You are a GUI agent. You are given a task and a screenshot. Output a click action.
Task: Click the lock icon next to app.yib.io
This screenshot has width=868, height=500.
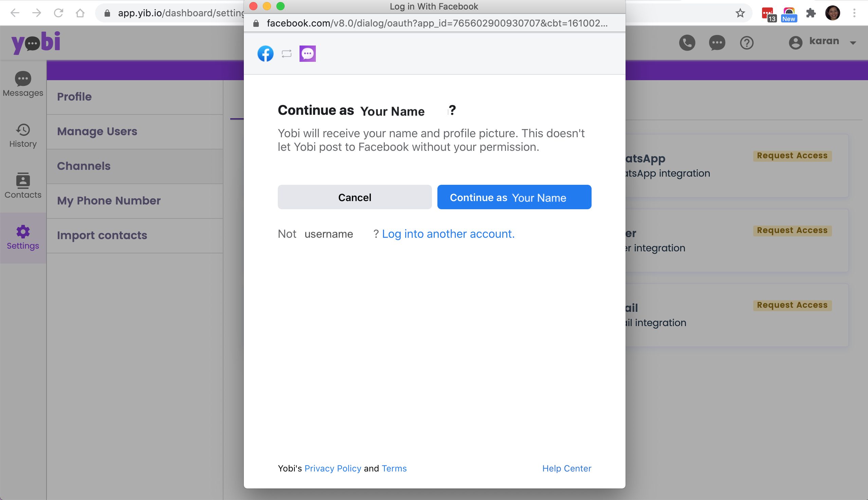107,13
